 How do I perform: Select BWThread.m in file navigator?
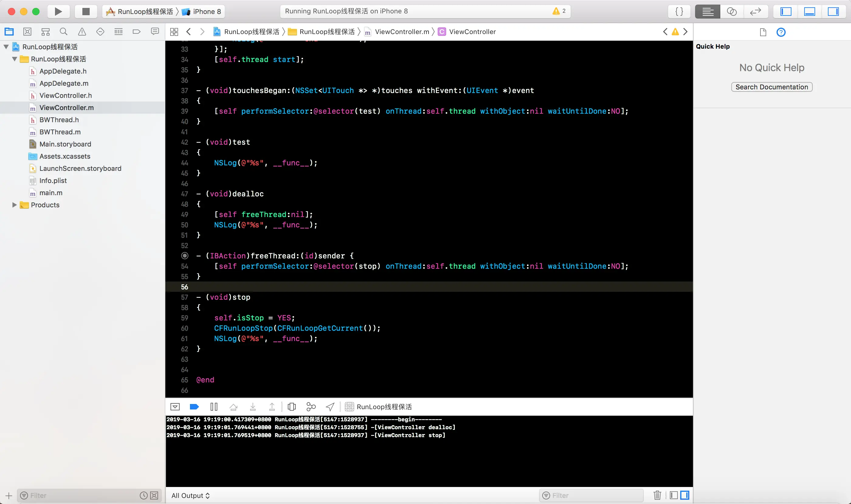60,132
